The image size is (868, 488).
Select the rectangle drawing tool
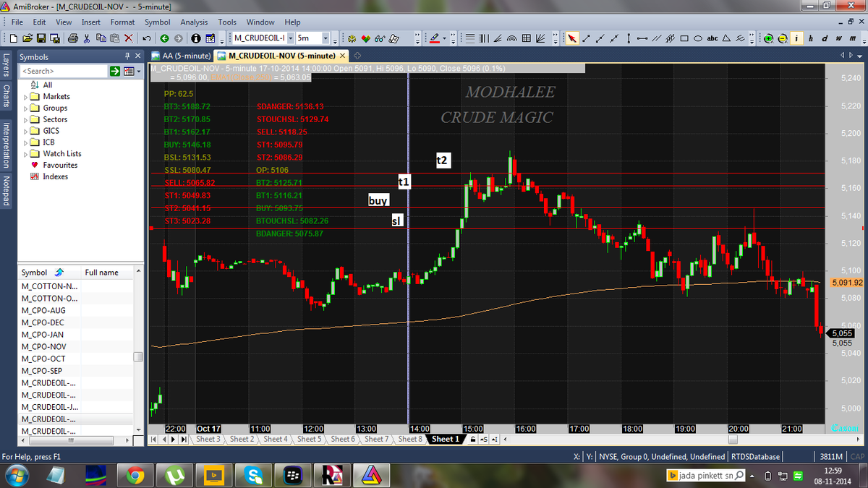pos(684,38)
